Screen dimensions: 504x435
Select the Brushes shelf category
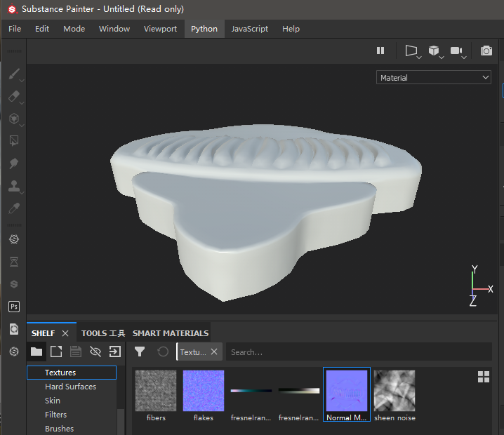tap(60, 429)
